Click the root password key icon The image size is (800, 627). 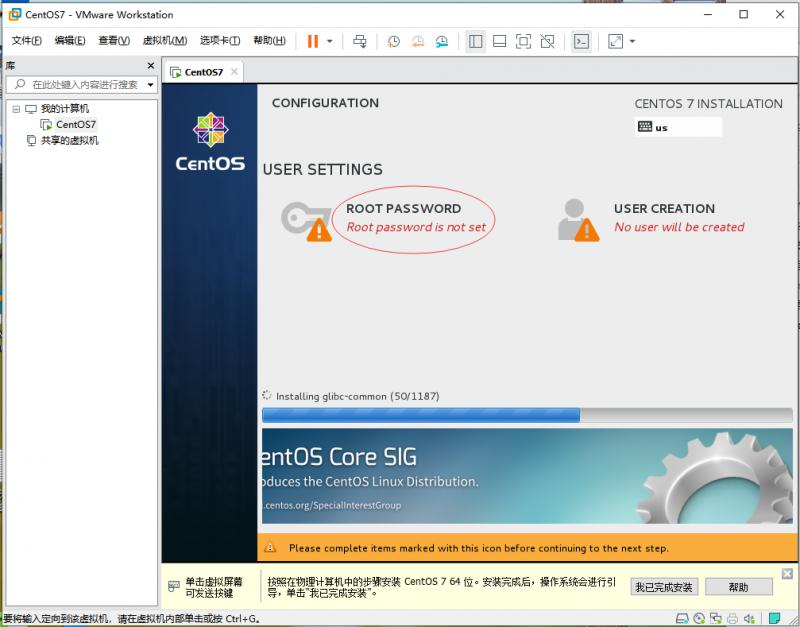(307, 221)
